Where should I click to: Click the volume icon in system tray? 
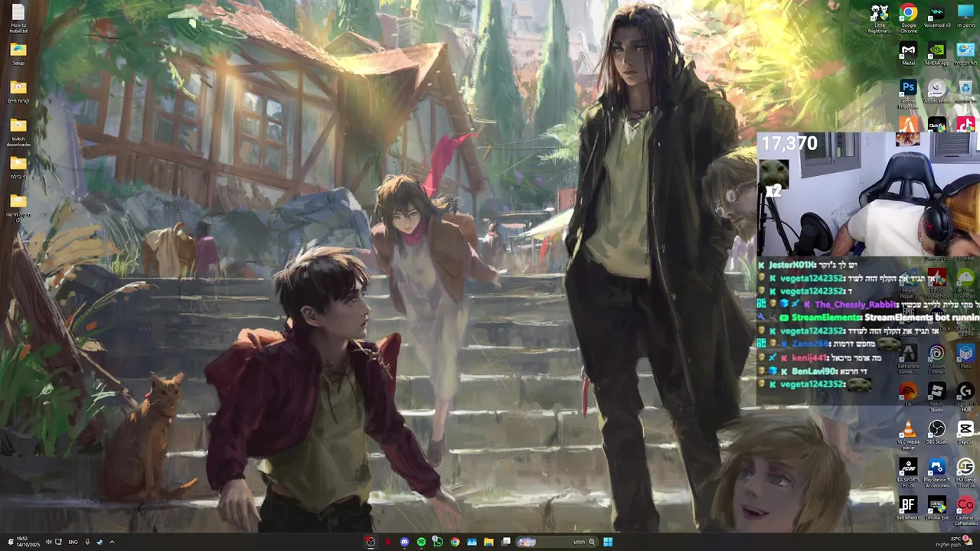click(x=48, y=542)
